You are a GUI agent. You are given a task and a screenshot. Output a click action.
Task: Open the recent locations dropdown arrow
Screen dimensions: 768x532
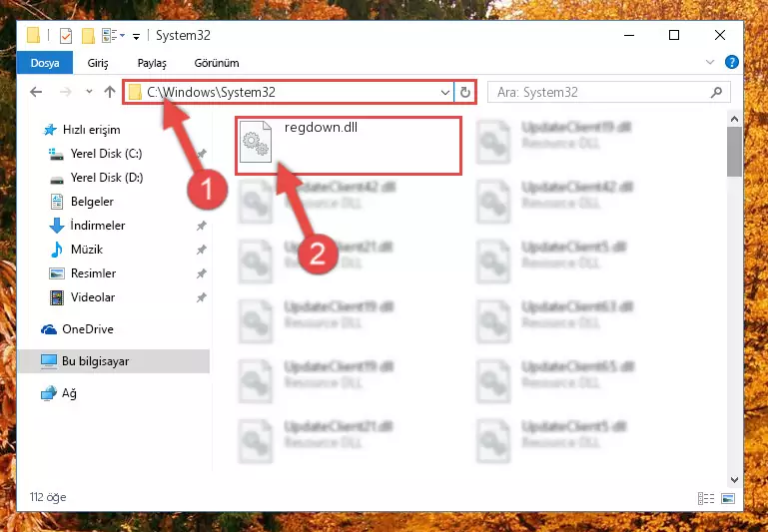(x=89, y=92)
